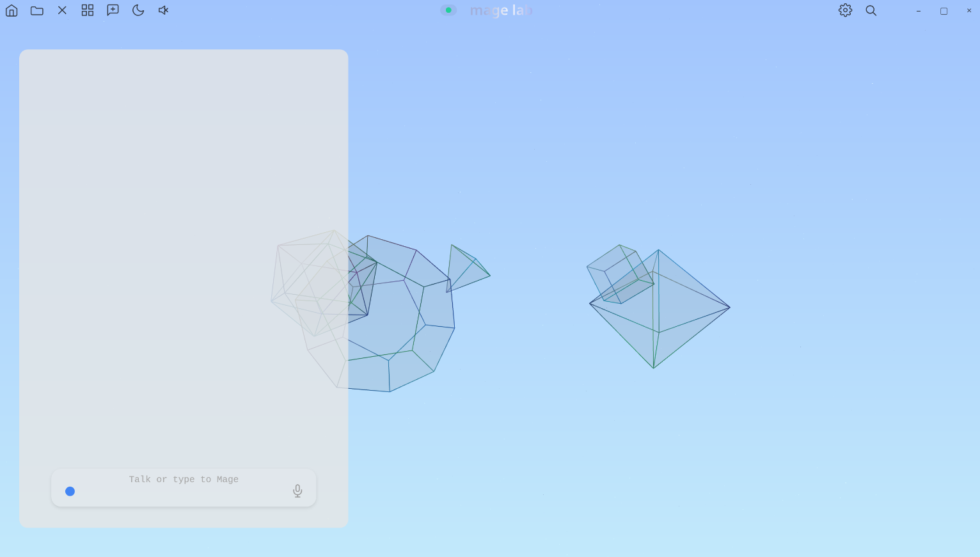
Task: Select the small tetrahedron wireframe shape
Action: (467, 269)
